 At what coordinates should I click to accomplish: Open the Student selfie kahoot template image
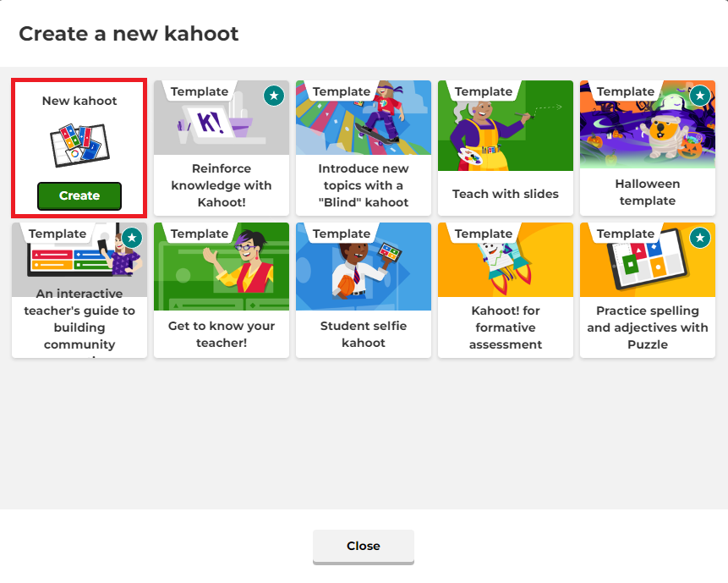point(364,267)
